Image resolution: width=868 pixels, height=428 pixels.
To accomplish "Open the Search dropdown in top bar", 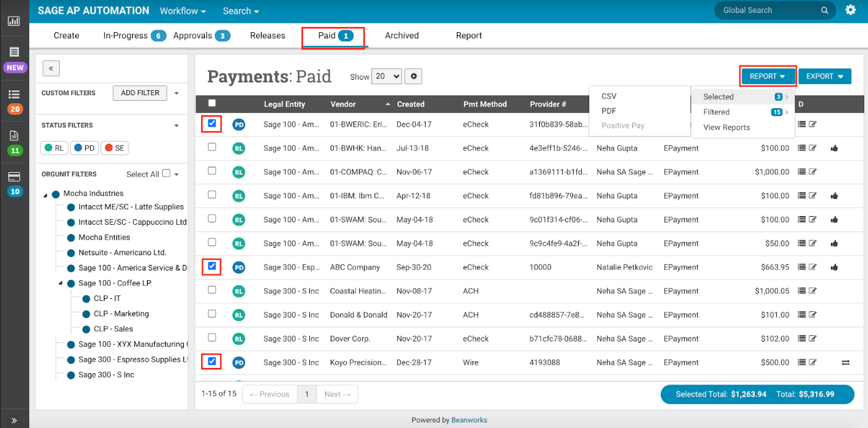I will coord(241,11).
